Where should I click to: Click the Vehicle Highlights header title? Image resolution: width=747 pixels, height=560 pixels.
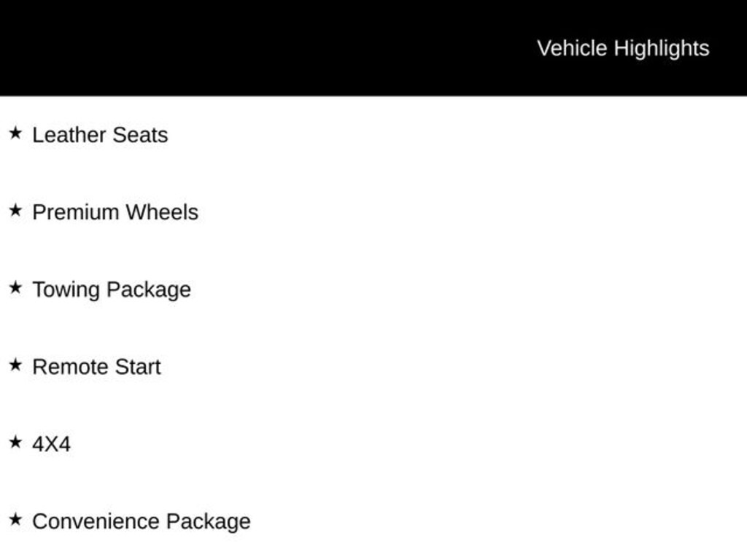coord(623,48)
